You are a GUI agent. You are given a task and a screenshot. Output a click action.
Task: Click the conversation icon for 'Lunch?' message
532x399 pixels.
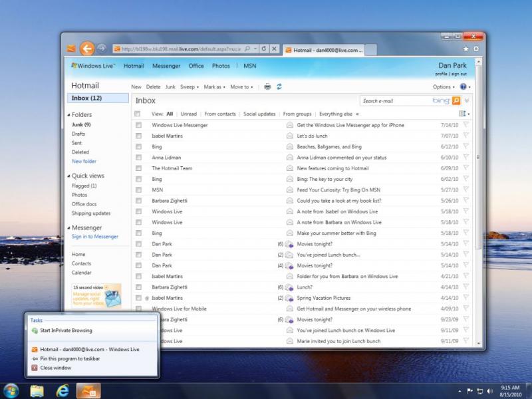coord(289,287)
